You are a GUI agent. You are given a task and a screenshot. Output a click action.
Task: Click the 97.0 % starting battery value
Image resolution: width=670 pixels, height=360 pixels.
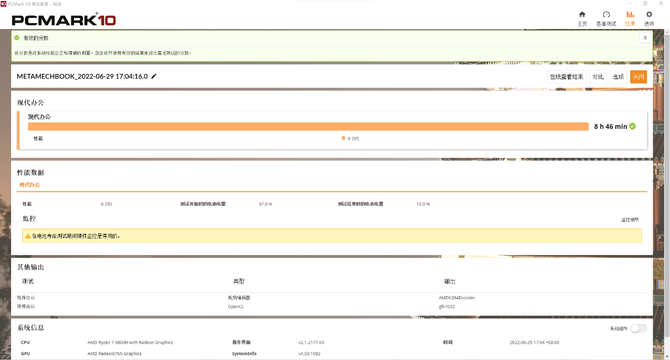point(265,204)
